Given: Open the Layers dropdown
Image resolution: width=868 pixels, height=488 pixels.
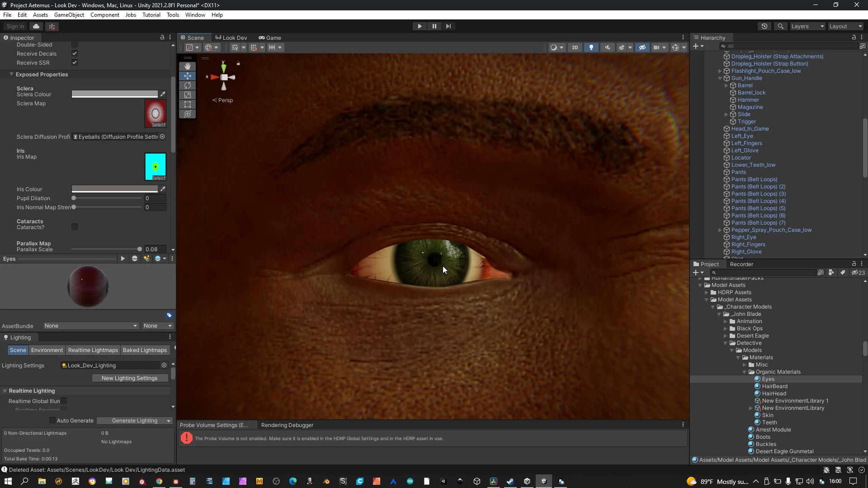Looking at the screenshot, I should pos(807,26).
